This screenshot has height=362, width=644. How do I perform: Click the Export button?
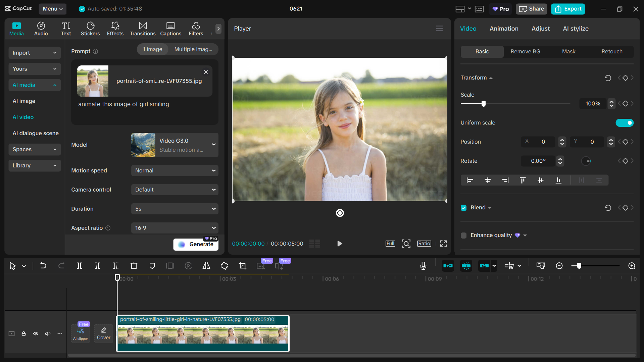(568, 9)
